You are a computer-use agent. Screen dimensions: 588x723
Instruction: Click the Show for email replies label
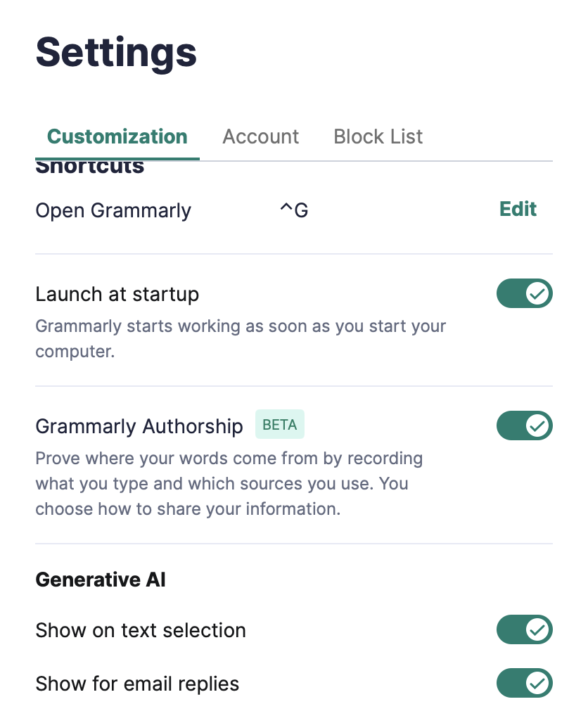coord(137,683)
